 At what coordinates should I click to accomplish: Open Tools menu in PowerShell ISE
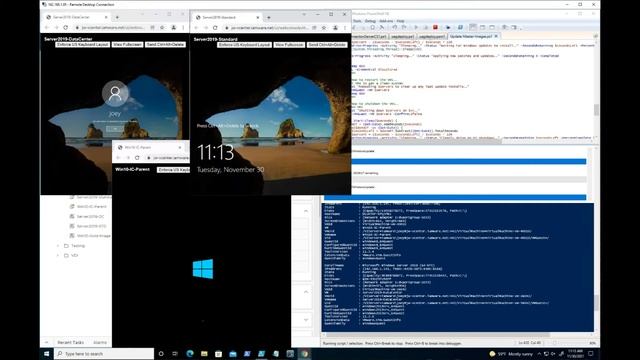(x=357, y=21)
